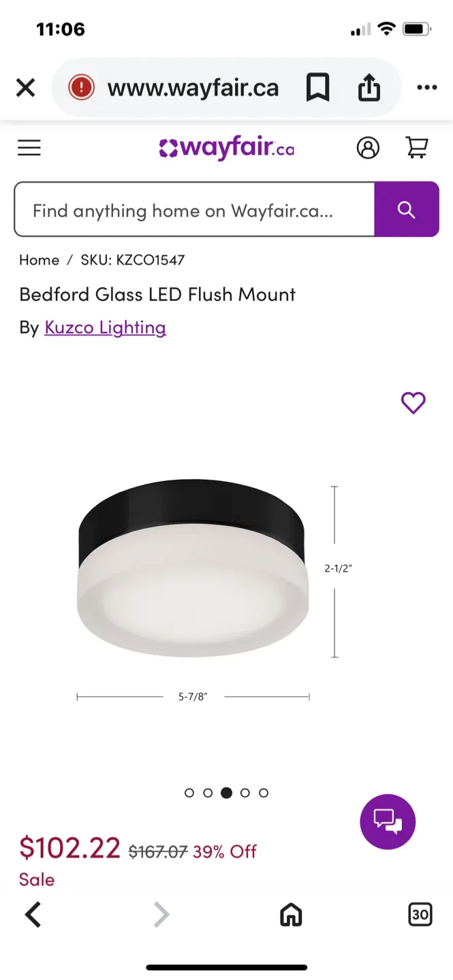Open the live chat bubble
This screenshot has width=453, height=980.
point(387,821)
